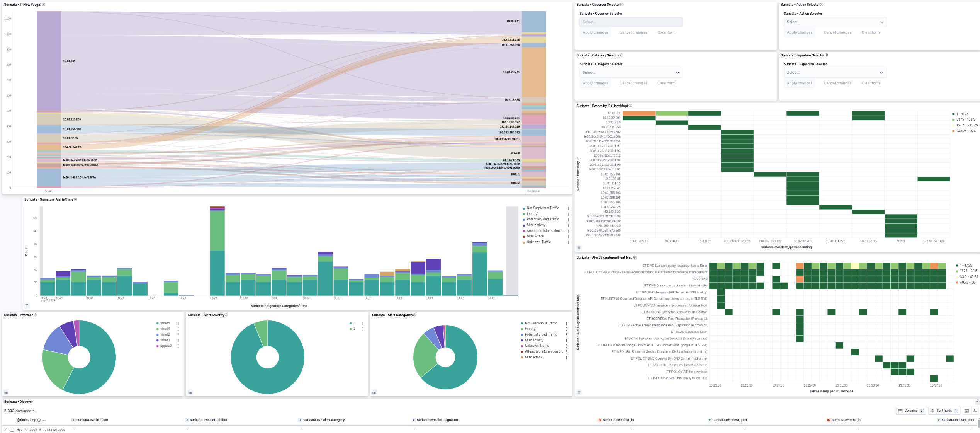This screenshot has height=433, width=980.
Task: Open display options in Discover table
Action: pyautogui.click(x=975, y=411)
